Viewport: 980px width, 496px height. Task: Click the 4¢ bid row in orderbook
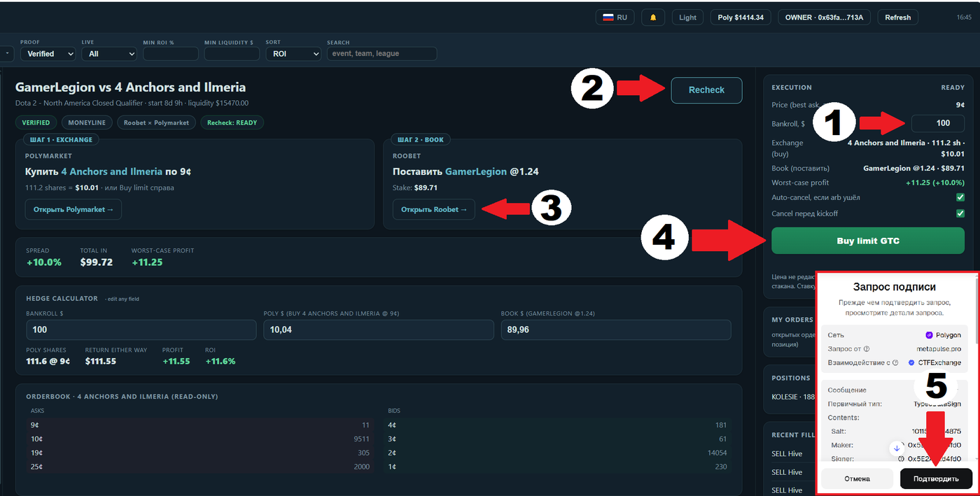tap(557, 425)
